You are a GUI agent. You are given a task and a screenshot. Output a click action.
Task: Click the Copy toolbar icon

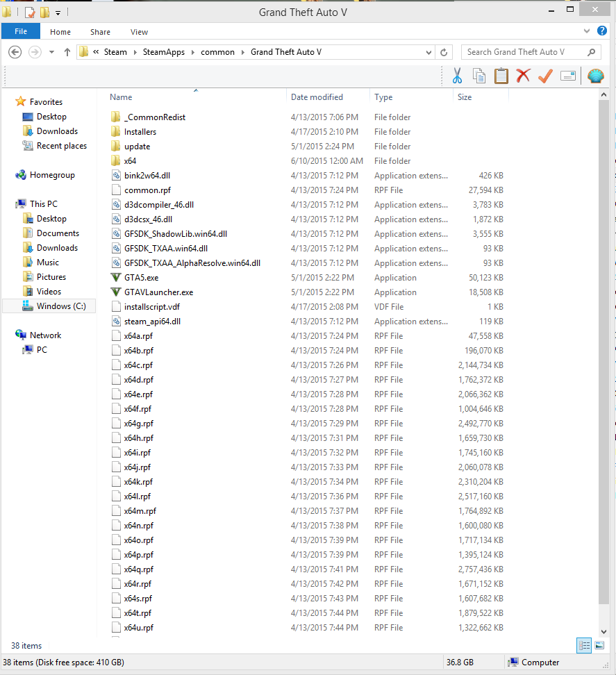tap(478, 76)
